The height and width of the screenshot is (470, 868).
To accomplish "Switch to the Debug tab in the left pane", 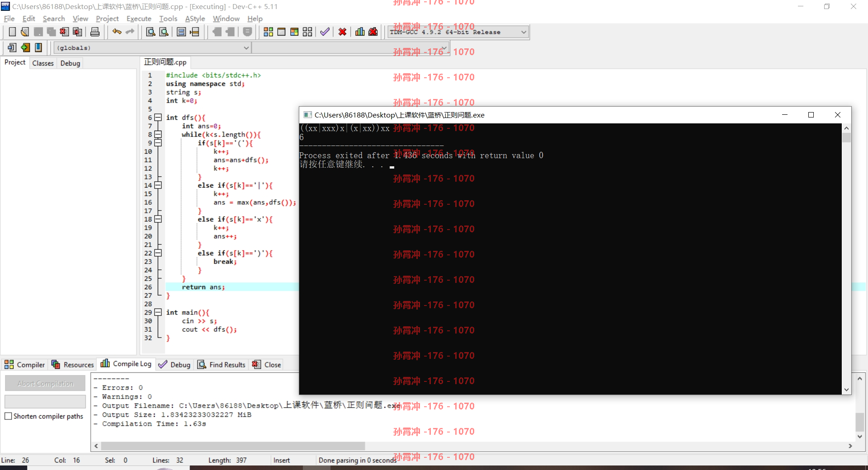I will 70,63.
